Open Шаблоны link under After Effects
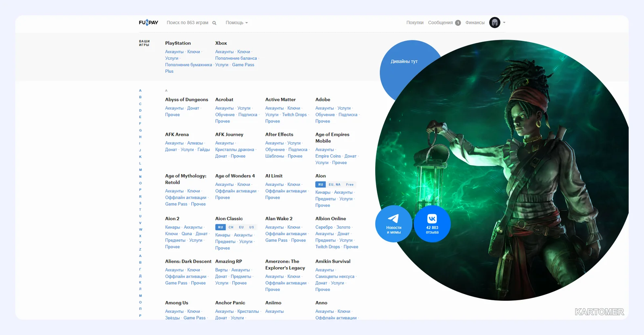This screenshot has height=335, width=644. point(275,156)
